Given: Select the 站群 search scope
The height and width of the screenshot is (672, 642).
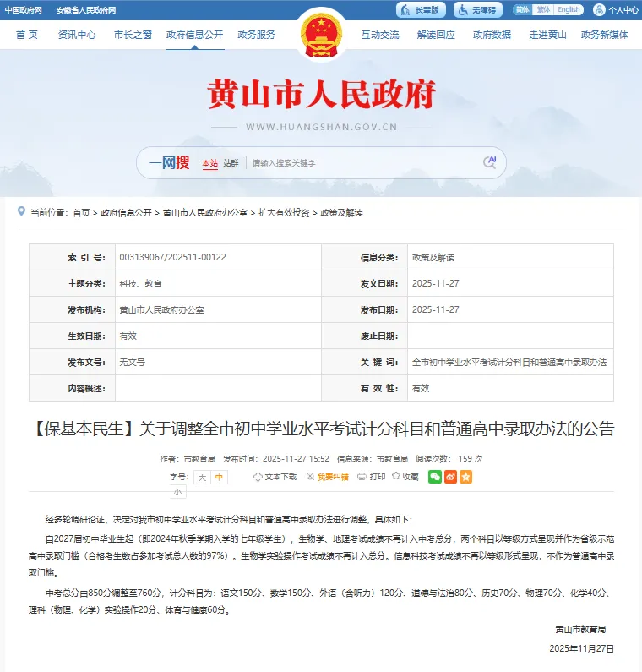Looking at the screenshot, I should 231,163.
